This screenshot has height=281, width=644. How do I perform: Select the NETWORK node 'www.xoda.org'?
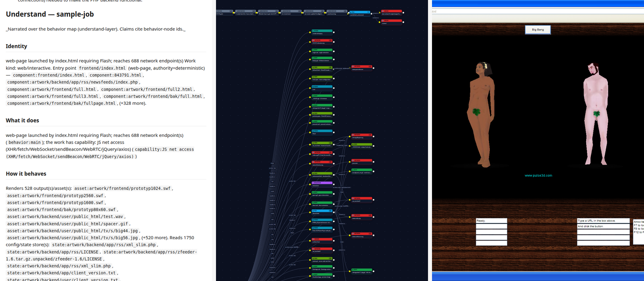click(362, 217)
